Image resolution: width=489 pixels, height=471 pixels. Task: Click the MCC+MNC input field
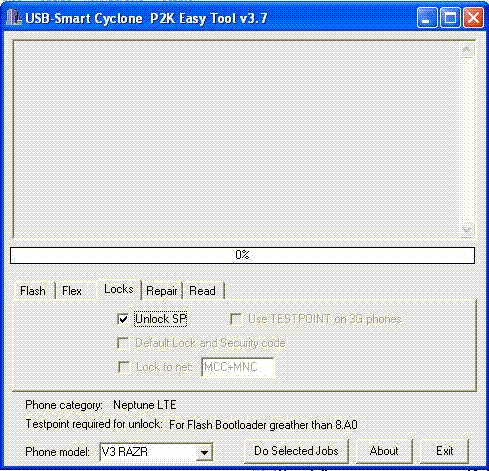(x=238, y=367)
